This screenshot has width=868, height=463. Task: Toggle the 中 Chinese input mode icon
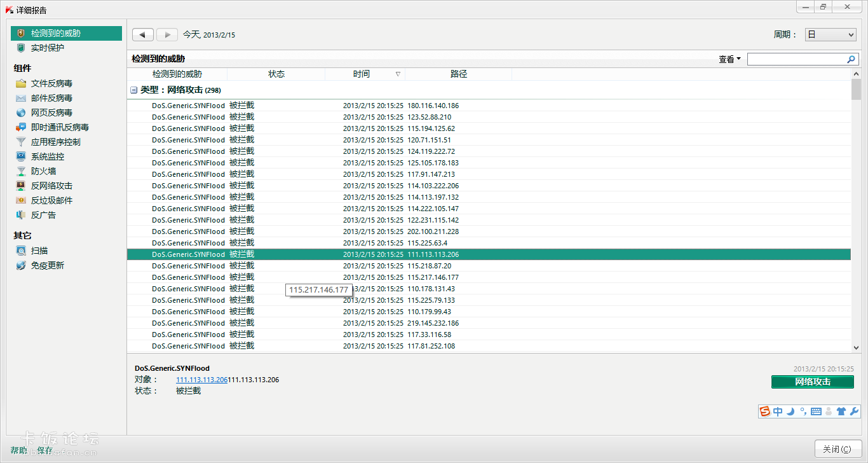778,411
